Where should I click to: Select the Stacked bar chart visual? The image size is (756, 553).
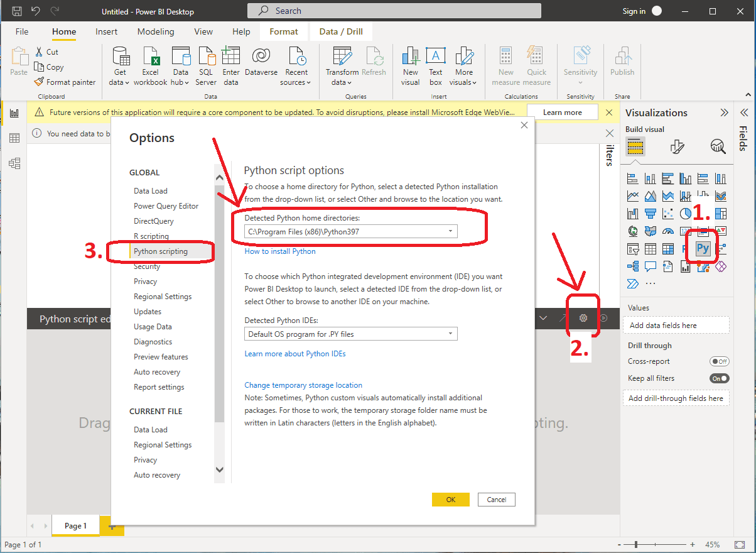pos(633,178)
